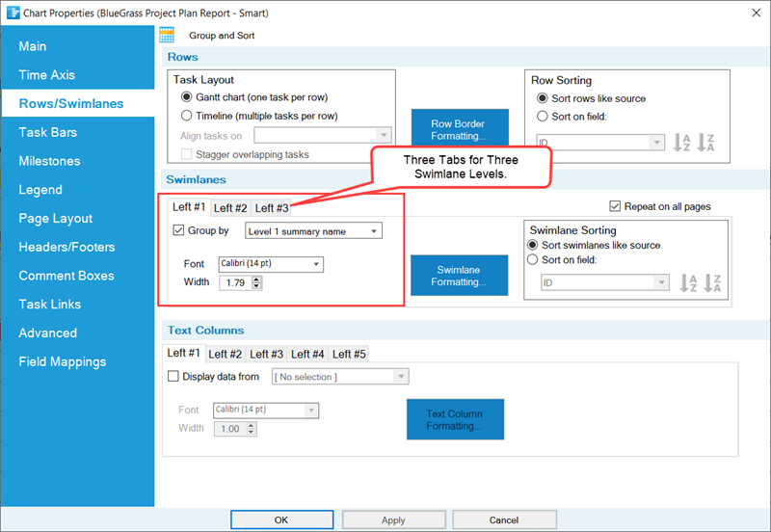Open the Rows/Swimlanes section
Image resolution: width=771 pixels, height=532 pixels.
click(x=71, y=103)
